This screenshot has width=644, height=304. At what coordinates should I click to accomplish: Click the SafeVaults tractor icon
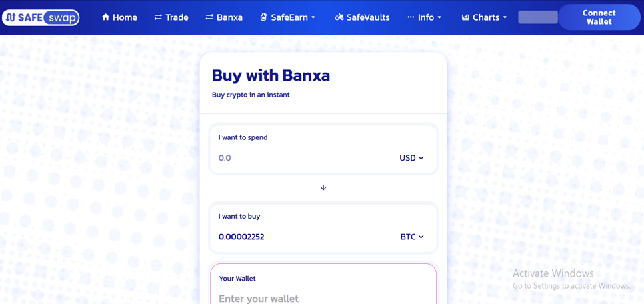(x=339, y=17)
